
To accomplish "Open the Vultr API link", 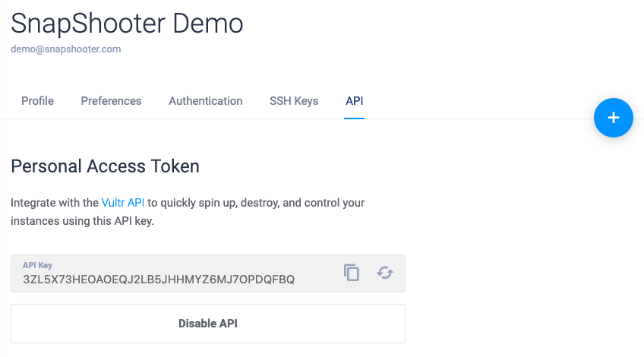I will click(x=123, y=203).
